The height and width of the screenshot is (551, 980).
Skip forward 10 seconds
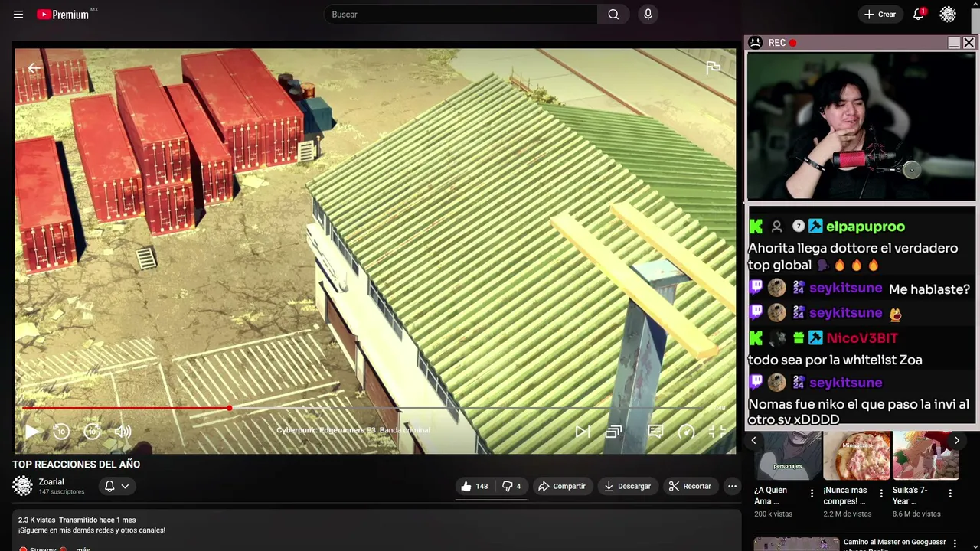click(92, 432)
